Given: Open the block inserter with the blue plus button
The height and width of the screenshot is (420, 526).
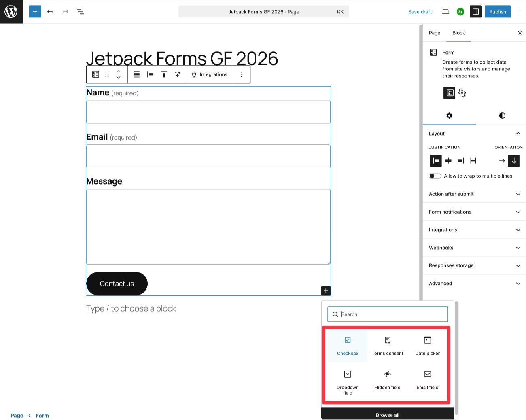Looking at the screenshot, I should coord(35,11).
